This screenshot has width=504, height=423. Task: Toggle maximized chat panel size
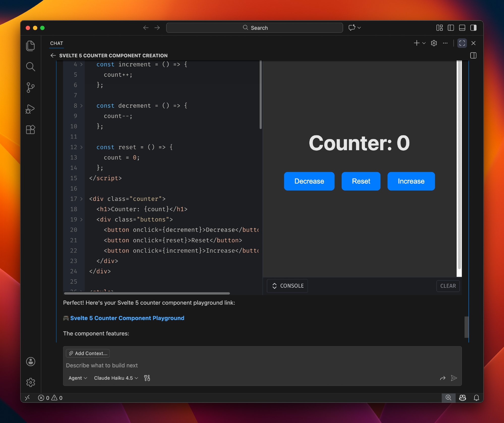[462, 43]
